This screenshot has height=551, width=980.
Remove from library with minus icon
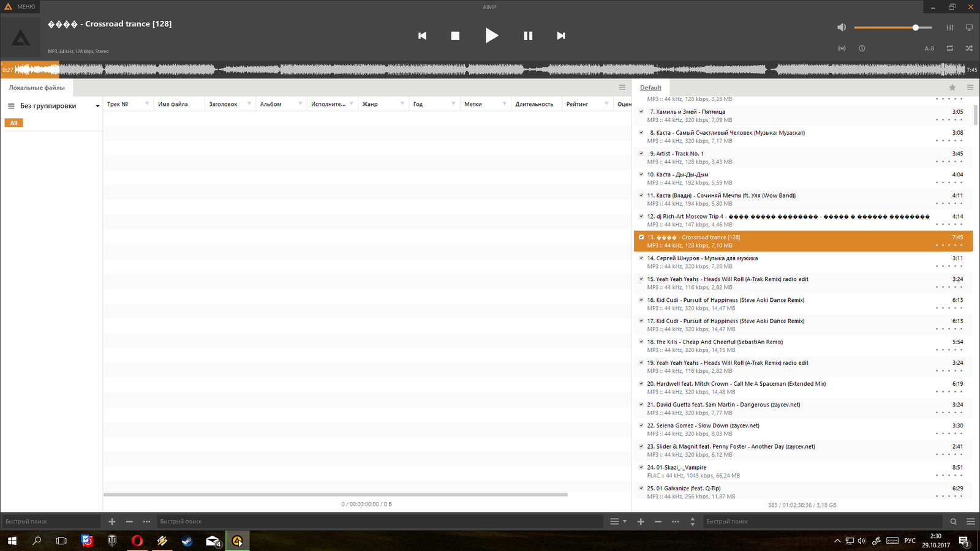click(129, 522)
